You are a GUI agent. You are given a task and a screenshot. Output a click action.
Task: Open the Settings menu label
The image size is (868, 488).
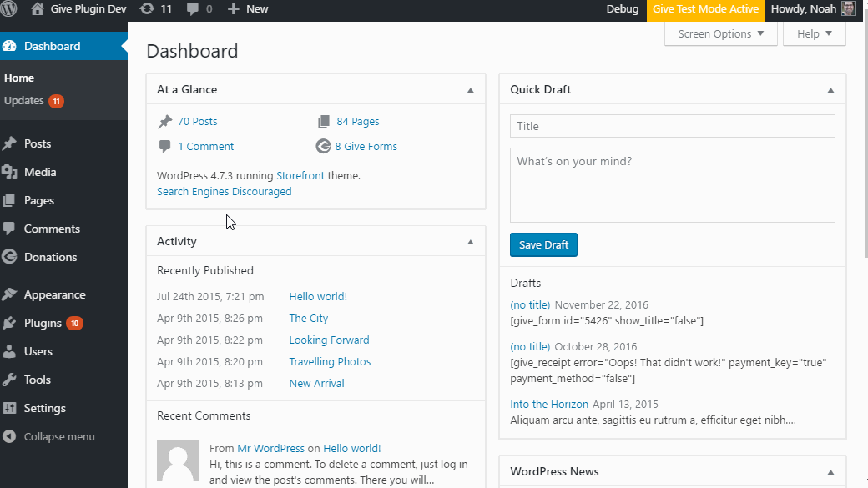(45, 408)
